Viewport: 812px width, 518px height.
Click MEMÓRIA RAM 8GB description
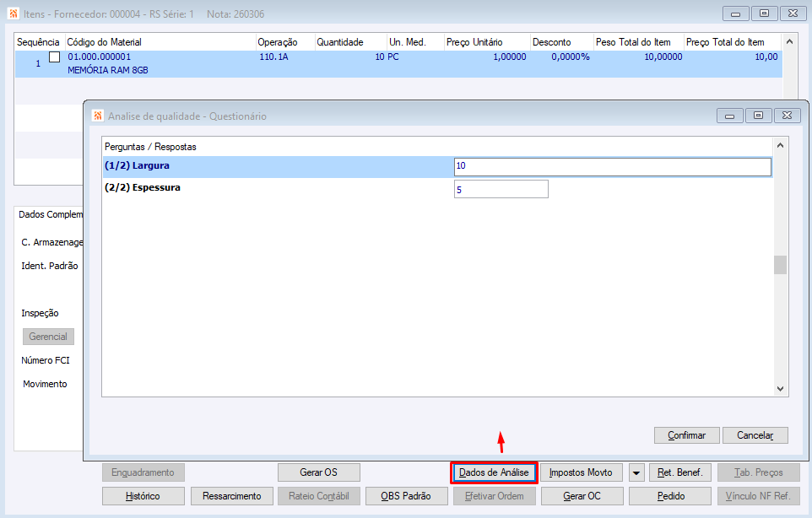tap(108, 70)
